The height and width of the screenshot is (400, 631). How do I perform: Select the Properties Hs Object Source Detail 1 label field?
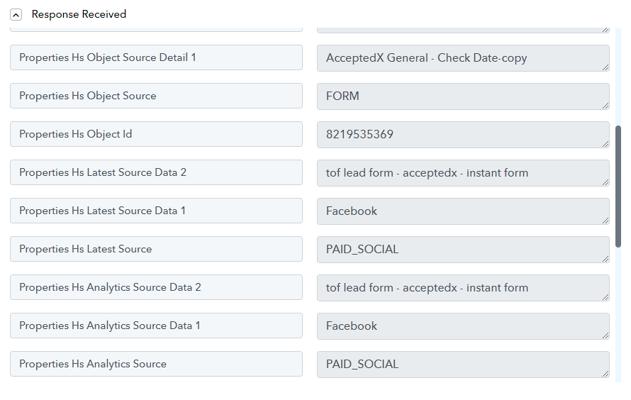point(156,58)
